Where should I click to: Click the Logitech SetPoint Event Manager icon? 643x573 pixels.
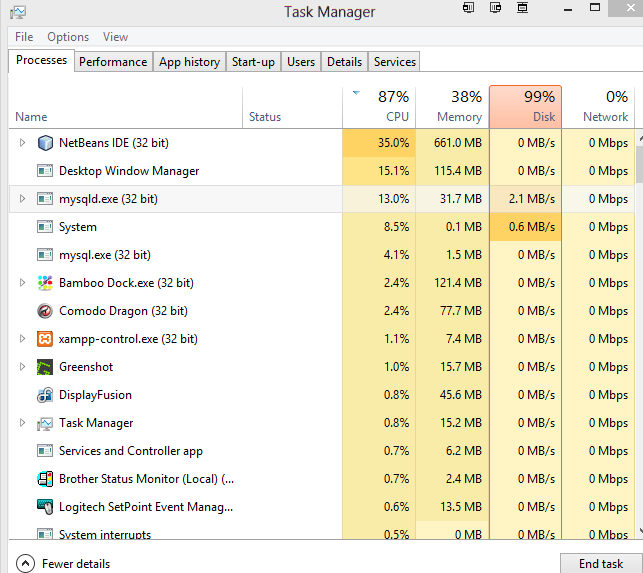point(45,507)
